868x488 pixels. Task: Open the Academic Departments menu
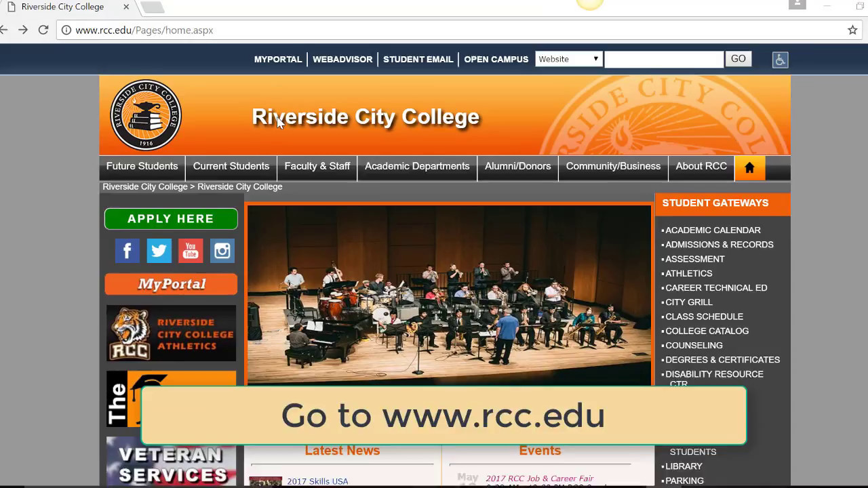pos(417,167)
